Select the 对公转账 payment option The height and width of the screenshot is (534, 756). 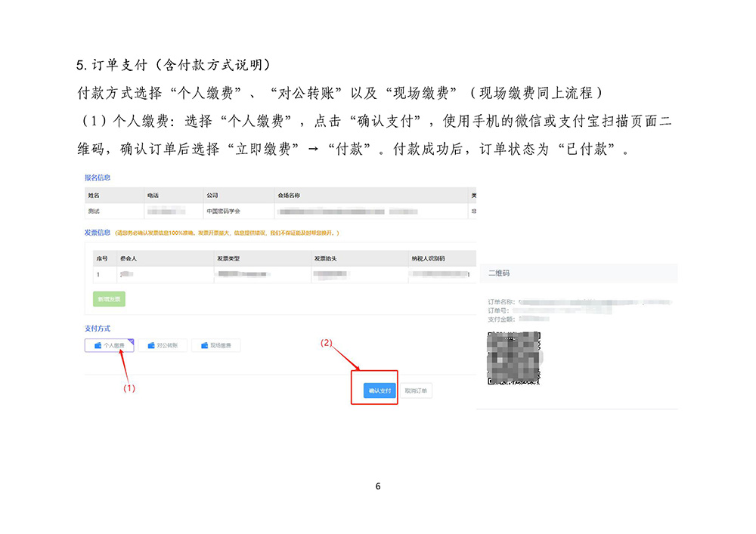163,345
